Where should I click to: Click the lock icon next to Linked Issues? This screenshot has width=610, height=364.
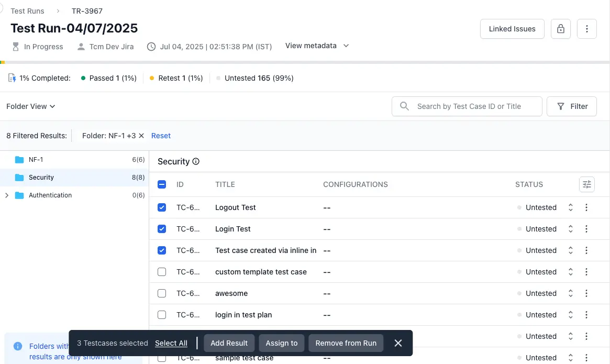560,29
